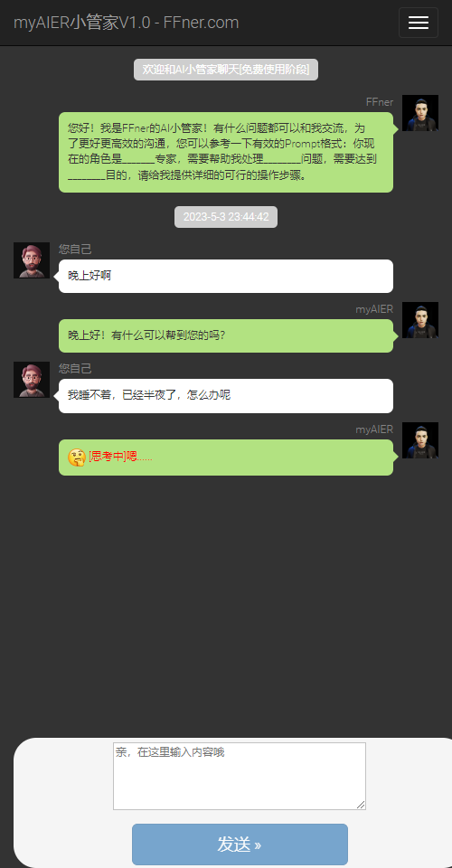This screenshot has height=868, width=452.
Task: Click the thinking face emoji
Action: click(x=76, y=458)
